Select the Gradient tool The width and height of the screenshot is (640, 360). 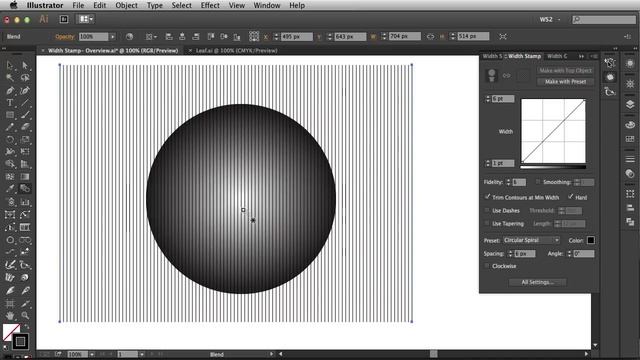point(25,177)
